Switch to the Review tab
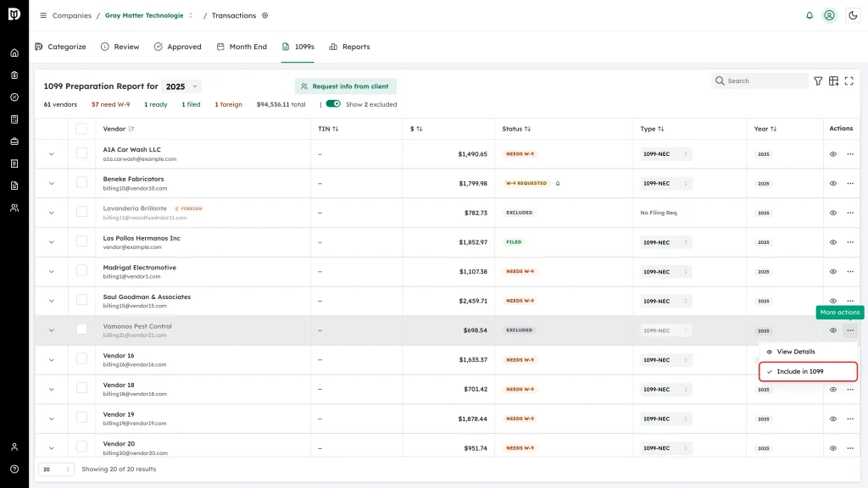Screen dimensions: 868x488 coord(120,47)
